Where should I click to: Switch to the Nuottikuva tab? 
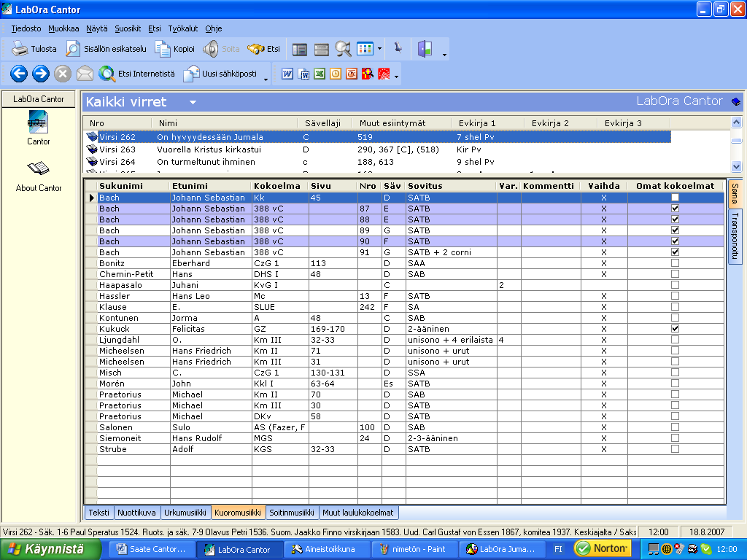tap(136, 513)
